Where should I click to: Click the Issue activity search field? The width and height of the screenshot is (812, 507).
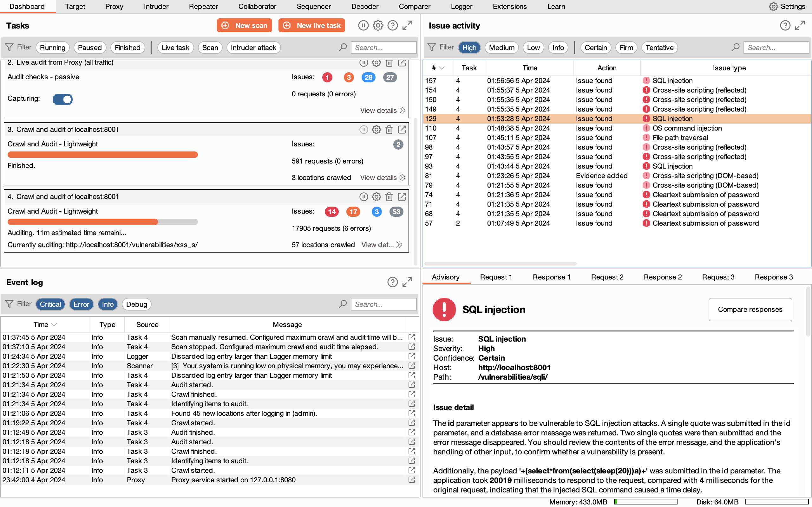(x=776, y=47)
